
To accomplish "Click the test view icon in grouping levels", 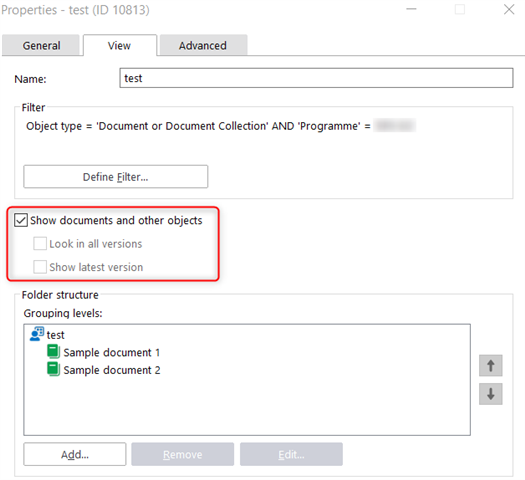I will 37,334.
